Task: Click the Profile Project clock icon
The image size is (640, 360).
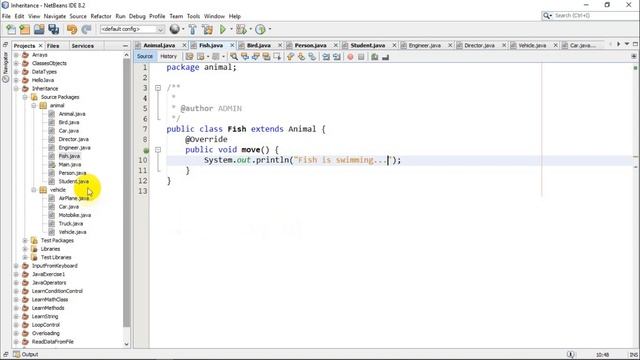Action: click(260, 29)
